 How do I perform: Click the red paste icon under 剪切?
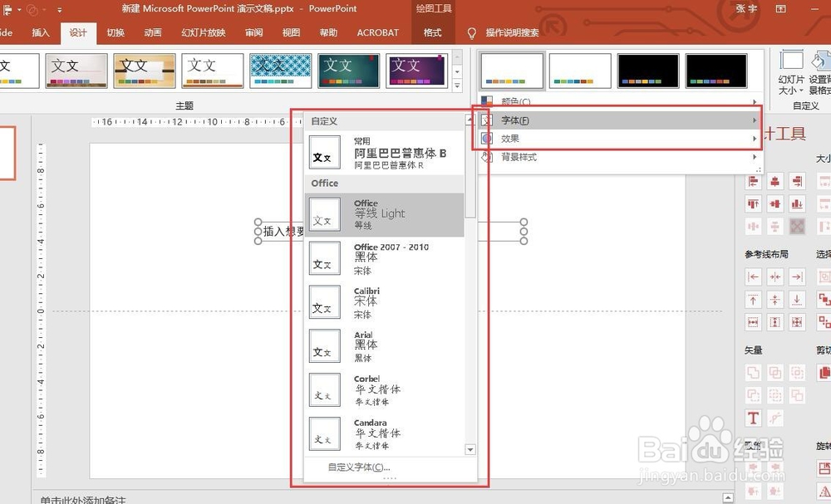tap(824, 372)
